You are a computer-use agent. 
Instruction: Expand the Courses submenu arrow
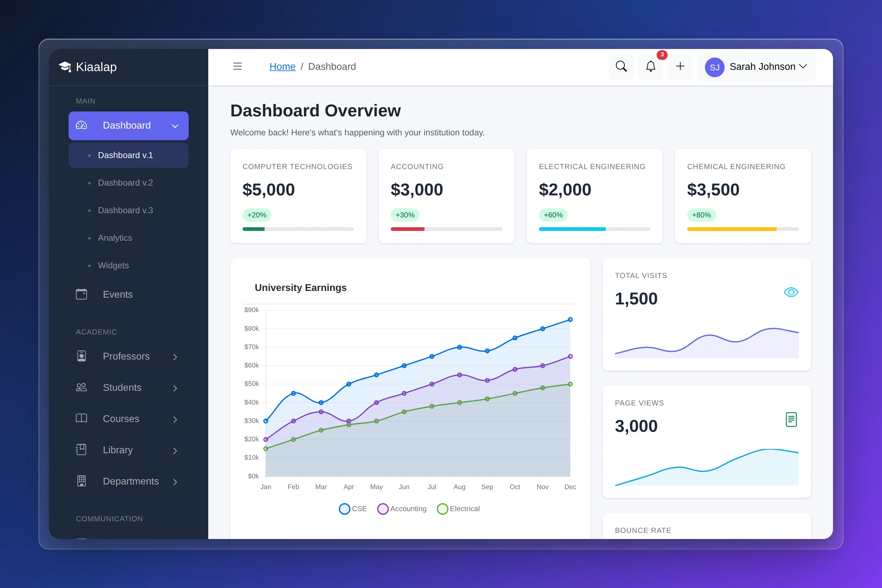coord(175,419)
